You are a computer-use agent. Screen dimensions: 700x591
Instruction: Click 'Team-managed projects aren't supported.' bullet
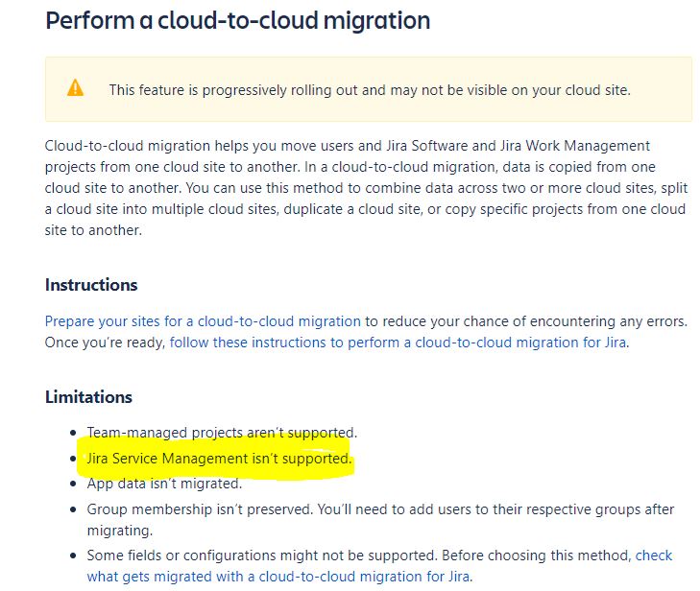222,432
